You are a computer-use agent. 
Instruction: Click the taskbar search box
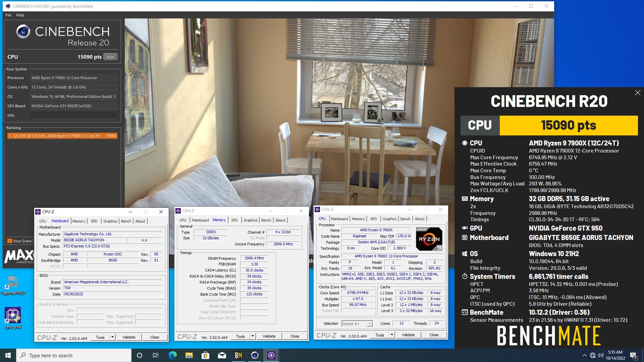[74, 355]
